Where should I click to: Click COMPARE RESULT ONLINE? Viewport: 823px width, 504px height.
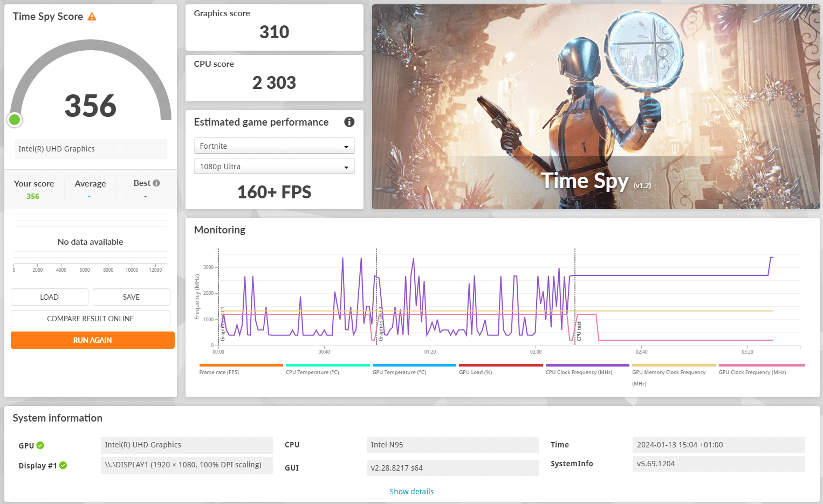coord(91,319)
